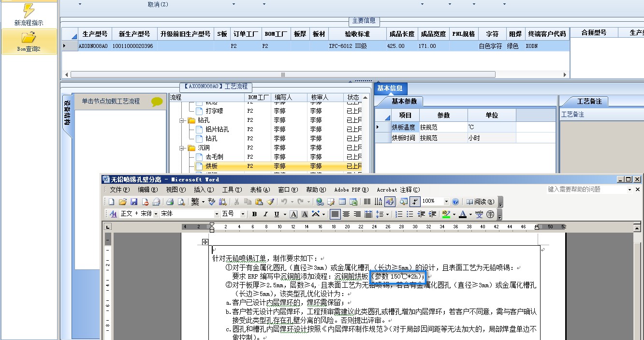Click the open folder icon in Word toolbar
This screenshot has height=340, width=644.
click(123, 202)
